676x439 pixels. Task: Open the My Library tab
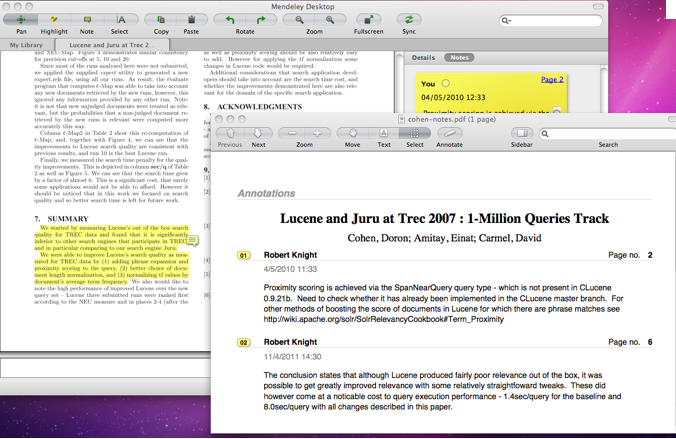click(28, 45)
